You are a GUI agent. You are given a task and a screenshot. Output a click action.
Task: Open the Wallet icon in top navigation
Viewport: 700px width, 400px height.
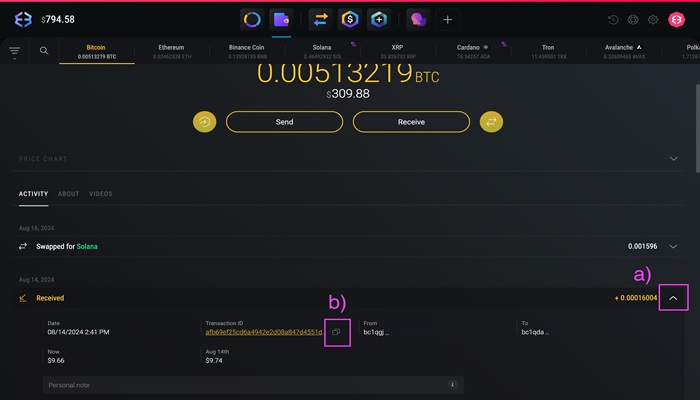point(281,19)
